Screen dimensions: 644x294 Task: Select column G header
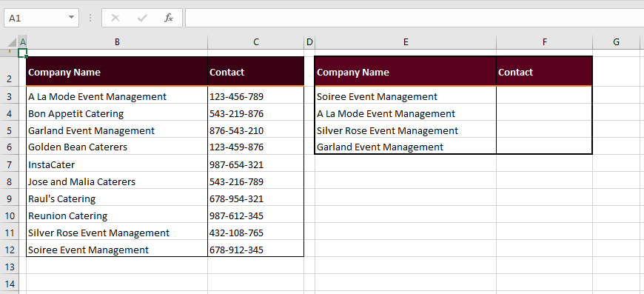tap(616, 42)
